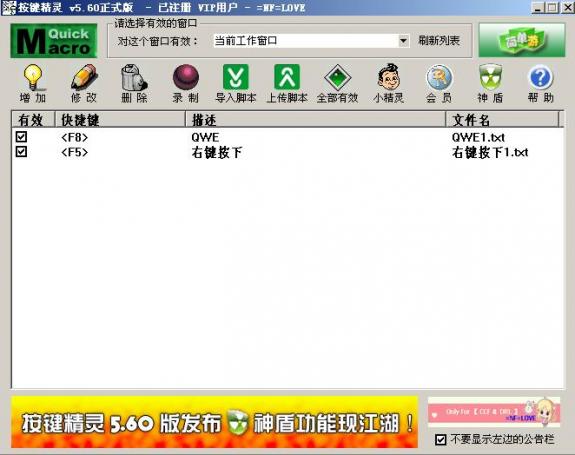The height and width of the screenshot is (455, 575).
Task: Click the 增加 light bulb icon
Action: [x=33, y=77]
